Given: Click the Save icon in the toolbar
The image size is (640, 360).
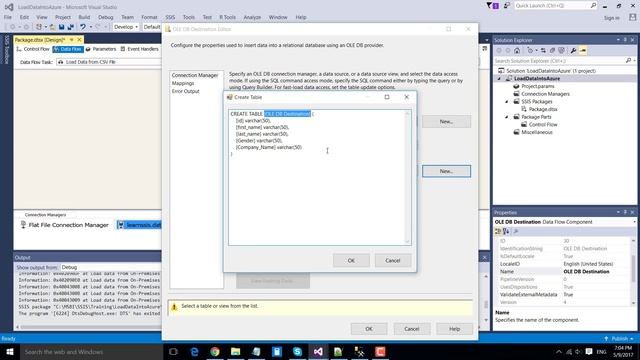Looking at the screenshot, I should [61, 27].
